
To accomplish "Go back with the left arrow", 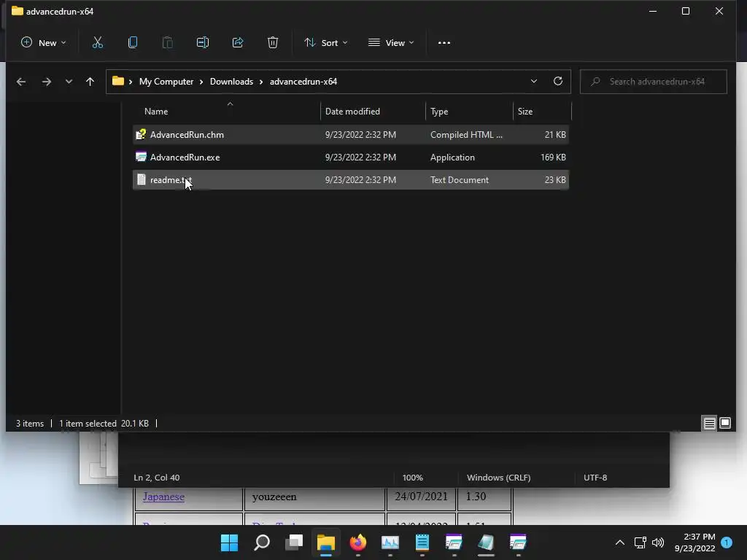I will pos(21,82).
